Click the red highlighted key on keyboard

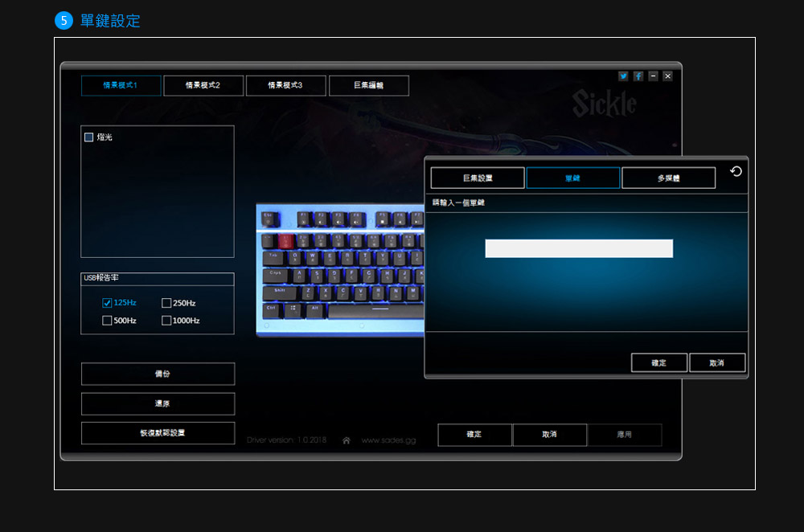click(285, 239)
